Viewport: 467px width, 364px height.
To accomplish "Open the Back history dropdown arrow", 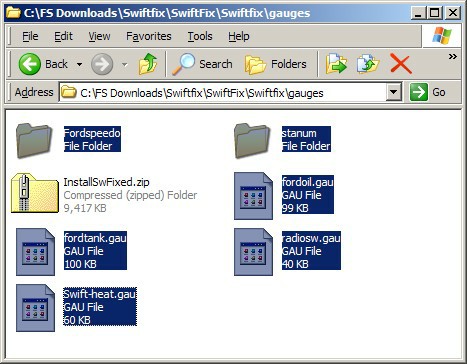I will [x=79, y=64].
